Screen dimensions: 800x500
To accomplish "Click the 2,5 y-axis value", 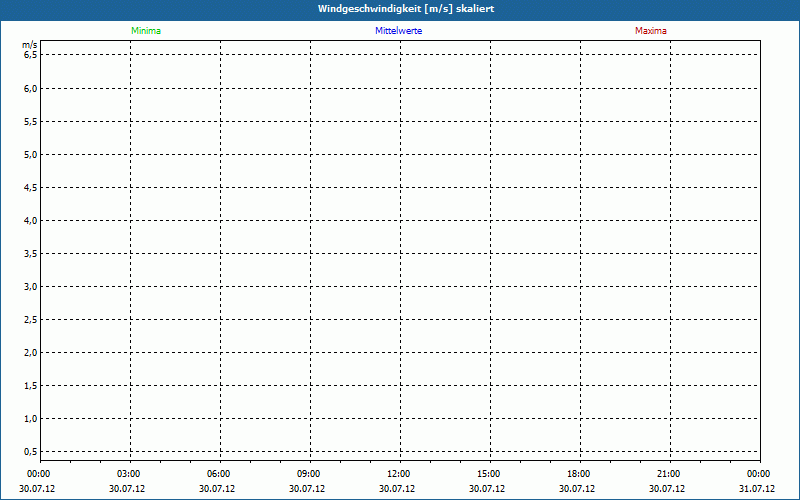I will coord(31,319).
